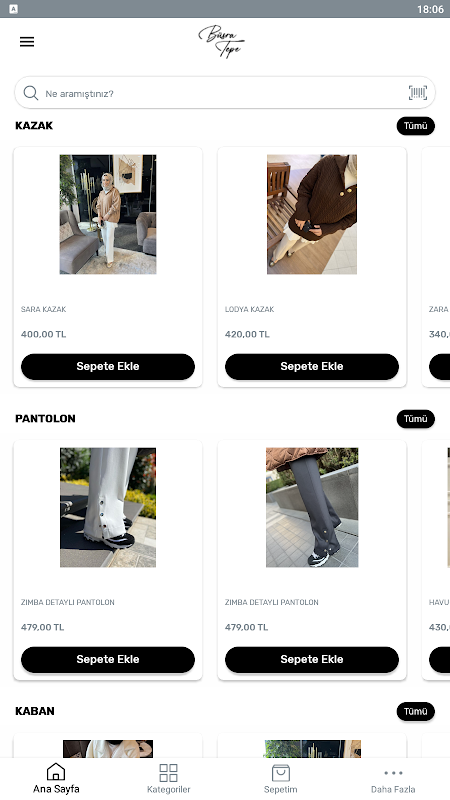The image size is (450, 800).
Task: Go to Ana Sayfa home tab
Action: click(56, 779)
